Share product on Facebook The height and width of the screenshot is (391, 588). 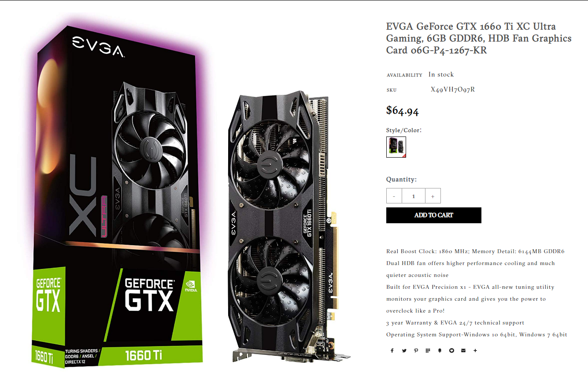(392, 350)
